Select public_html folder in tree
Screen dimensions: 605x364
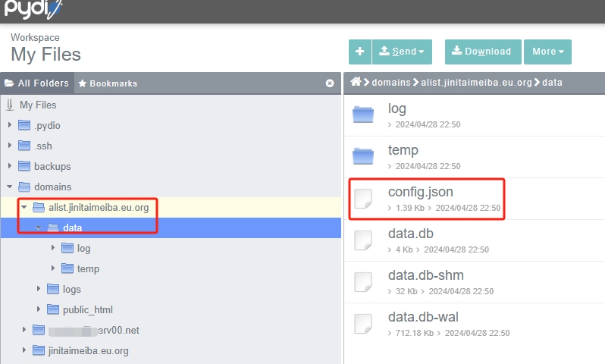(x=87, y=309)
